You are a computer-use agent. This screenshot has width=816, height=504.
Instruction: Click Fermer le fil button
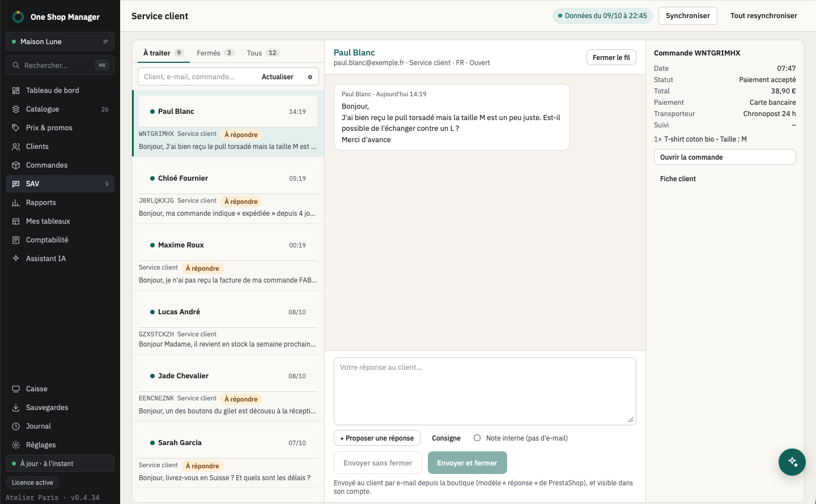coord(611,57)
